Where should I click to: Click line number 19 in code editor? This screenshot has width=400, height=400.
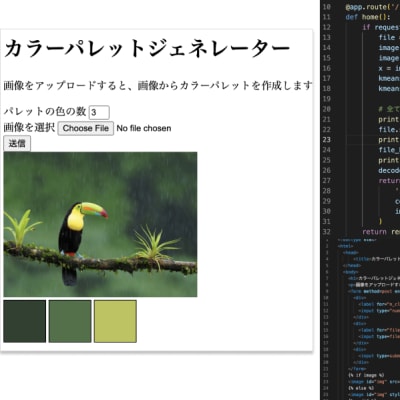click(327, 99)
